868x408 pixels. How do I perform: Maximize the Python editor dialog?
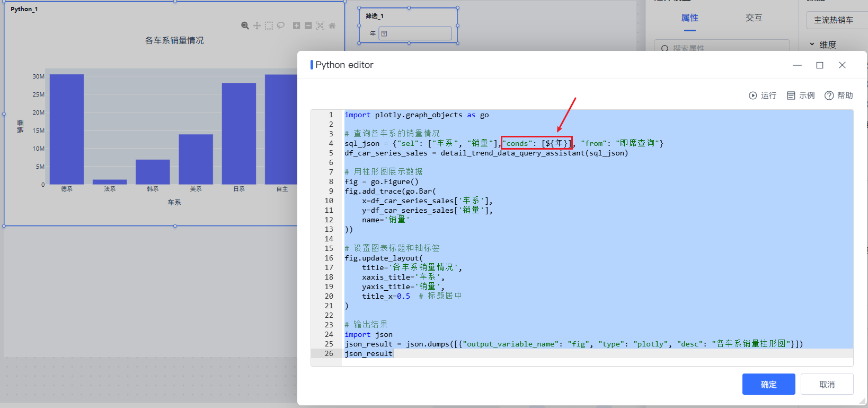pos(820,65)
